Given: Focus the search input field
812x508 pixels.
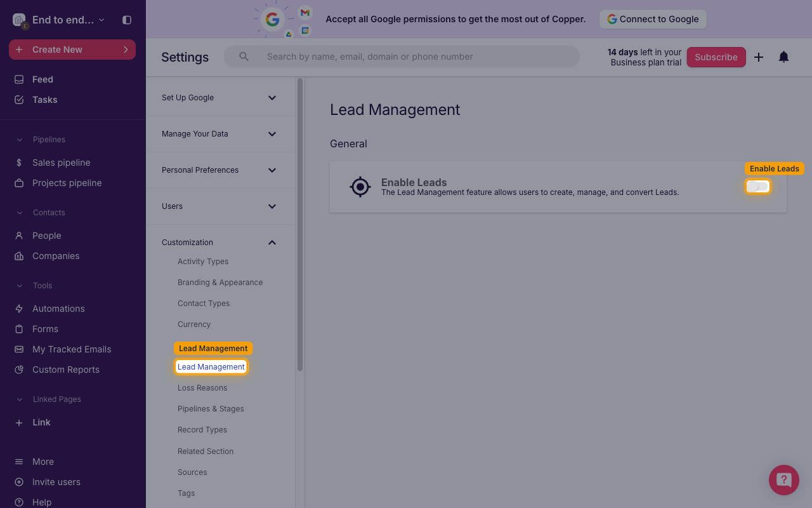Looking at the screenshot, I should [x=402, y=57].
